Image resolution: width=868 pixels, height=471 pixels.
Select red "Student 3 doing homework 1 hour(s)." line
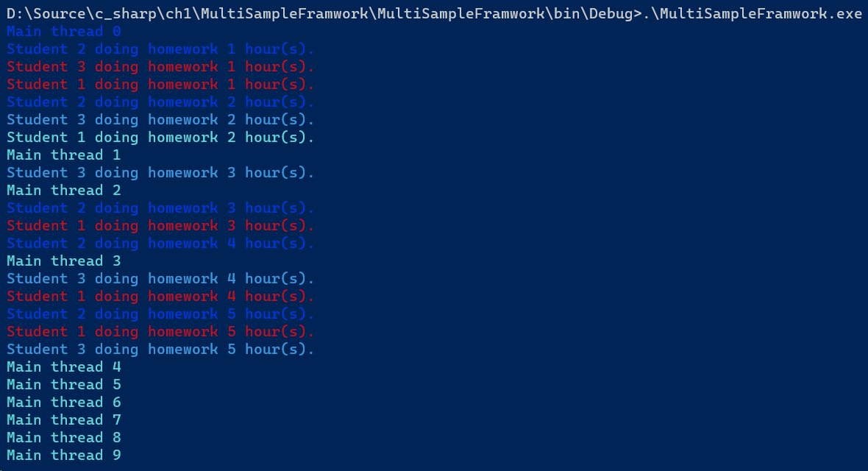(160, 66)
